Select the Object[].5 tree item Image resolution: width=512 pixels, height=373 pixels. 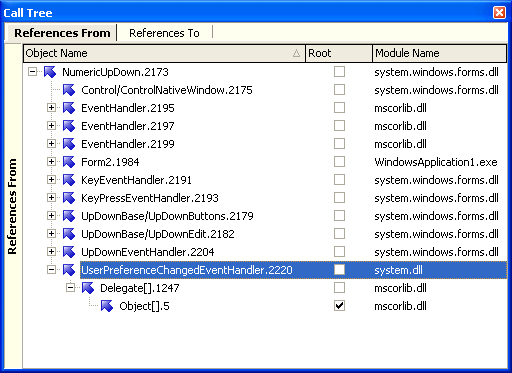144,306
